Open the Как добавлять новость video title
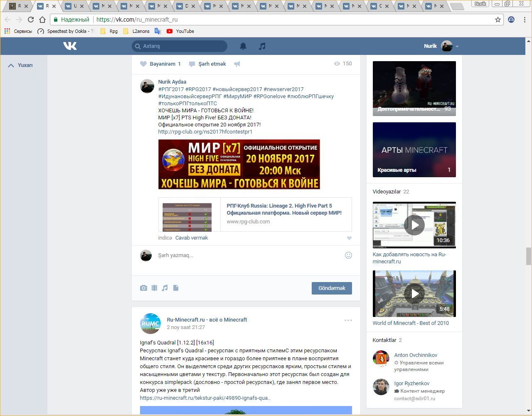The width and height of the screenshot is (532, 416). pyautogui.click(x=409, y=258)
